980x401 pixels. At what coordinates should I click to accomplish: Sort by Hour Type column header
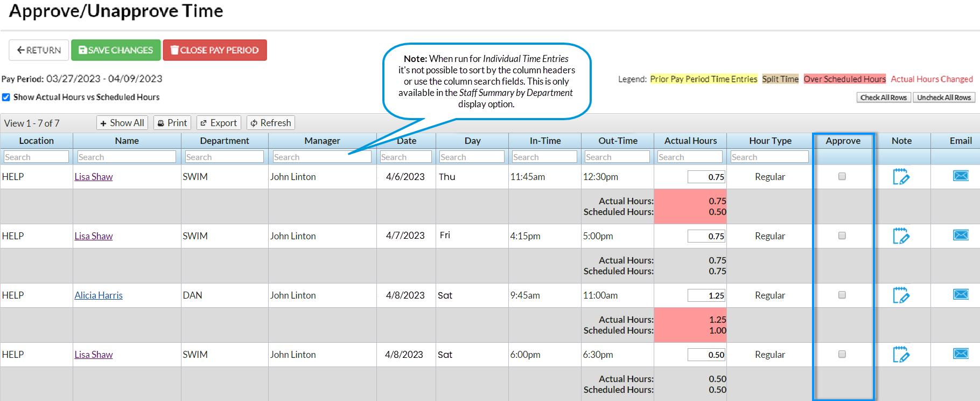click(x=771, y=141)
